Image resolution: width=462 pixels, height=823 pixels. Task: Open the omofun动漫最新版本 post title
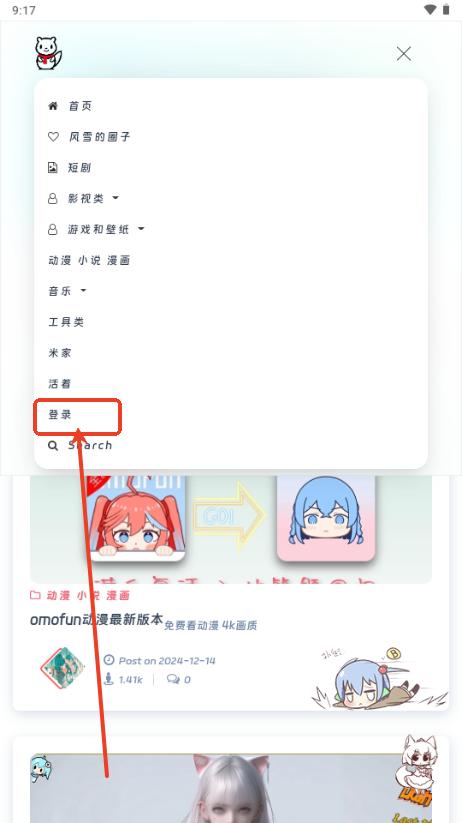click(97, 619)
